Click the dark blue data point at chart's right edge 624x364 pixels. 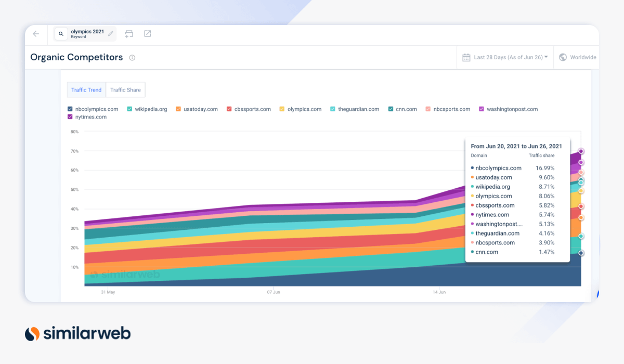tap(581, 253)
